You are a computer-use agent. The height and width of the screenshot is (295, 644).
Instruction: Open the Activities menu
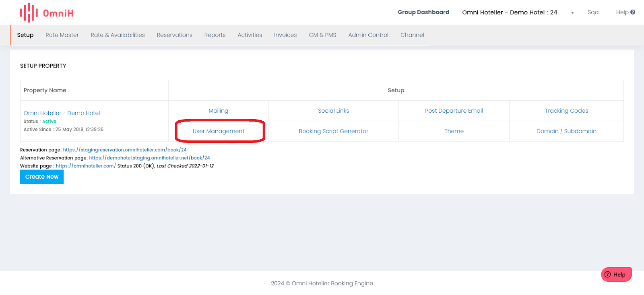coord(250,35)
